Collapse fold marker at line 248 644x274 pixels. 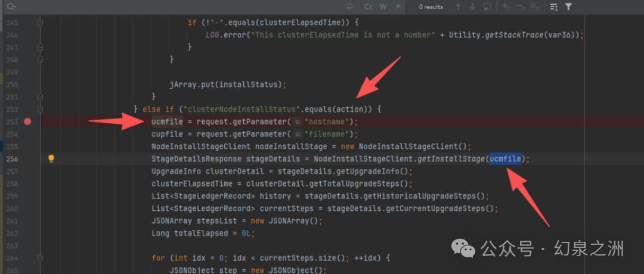[x=40, y=60]
